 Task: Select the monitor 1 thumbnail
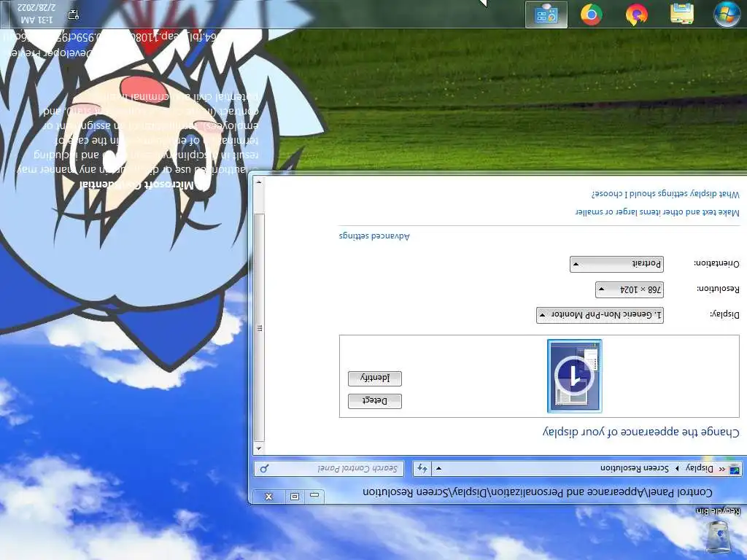click(575, 376)
